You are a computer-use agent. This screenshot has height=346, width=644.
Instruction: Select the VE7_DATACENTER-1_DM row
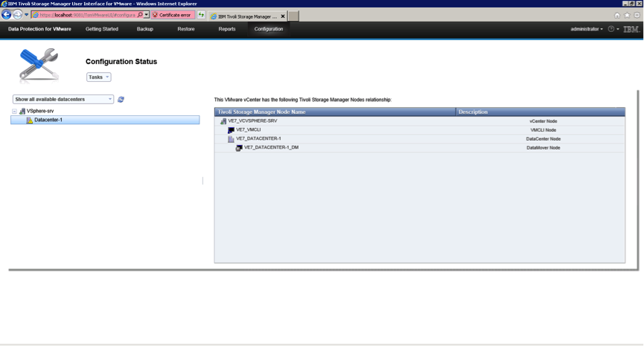(x=420, y=148)
